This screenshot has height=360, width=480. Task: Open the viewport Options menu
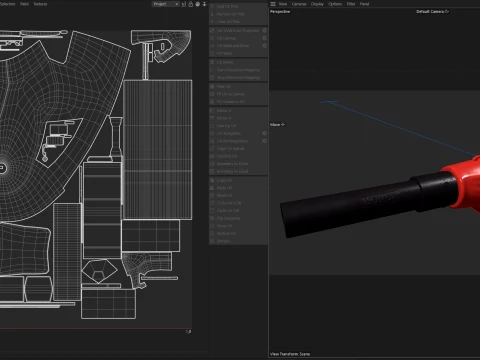pos(335,4)
